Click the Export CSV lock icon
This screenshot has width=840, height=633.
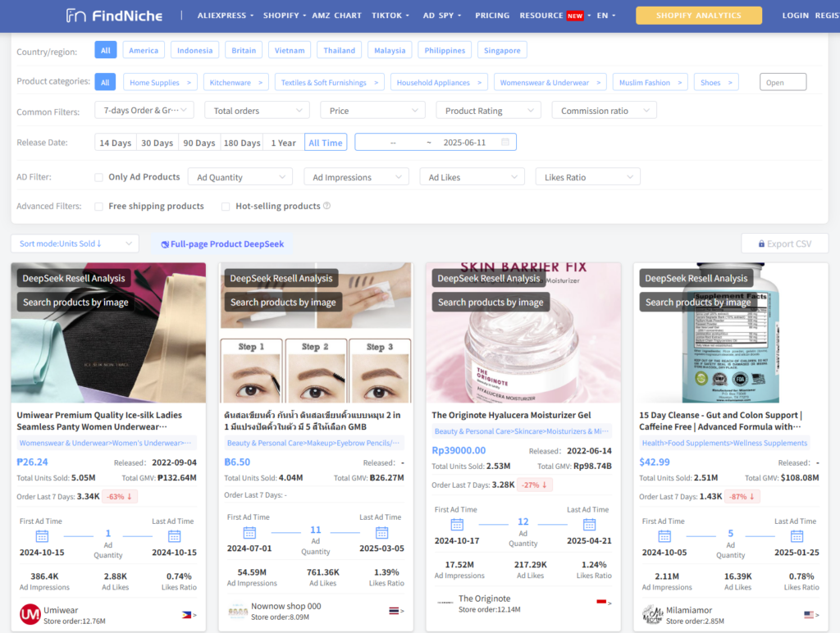(x=761, y=244)
